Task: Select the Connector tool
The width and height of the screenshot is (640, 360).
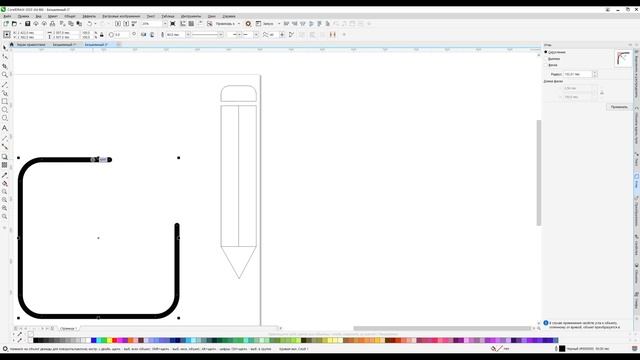Action: 4,147
